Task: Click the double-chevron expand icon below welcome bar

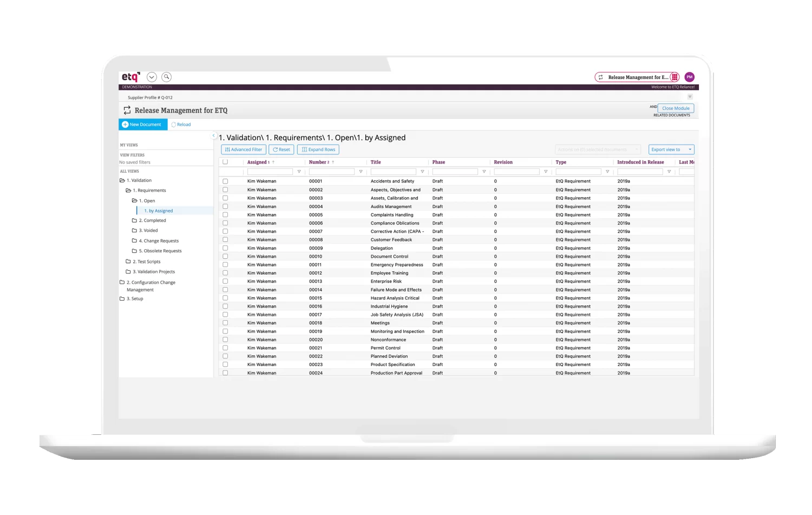Action: [690, 97]
